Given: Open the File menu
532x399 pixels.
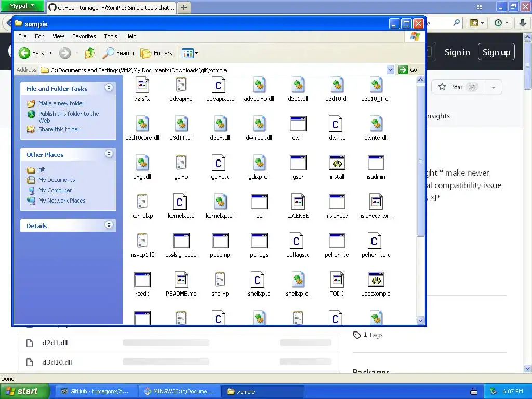Looking at the screenshot, I should (x=22, y=36).
